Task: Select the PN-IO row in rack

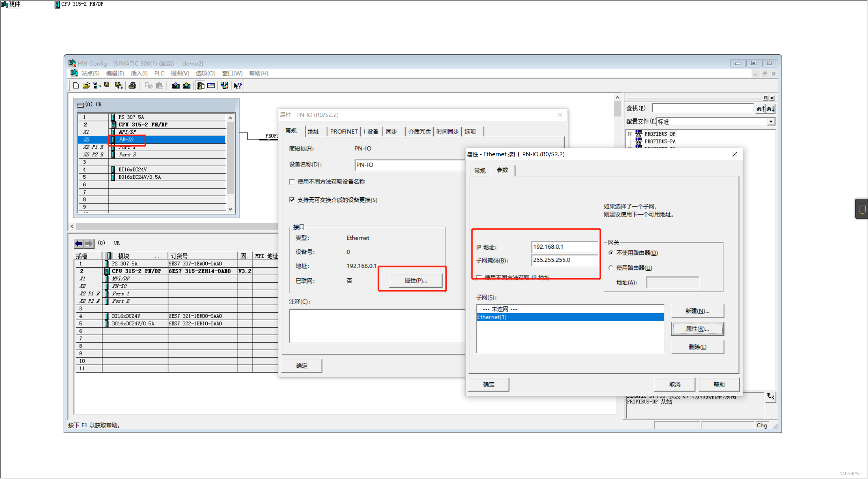Action: tap(152, 140)
